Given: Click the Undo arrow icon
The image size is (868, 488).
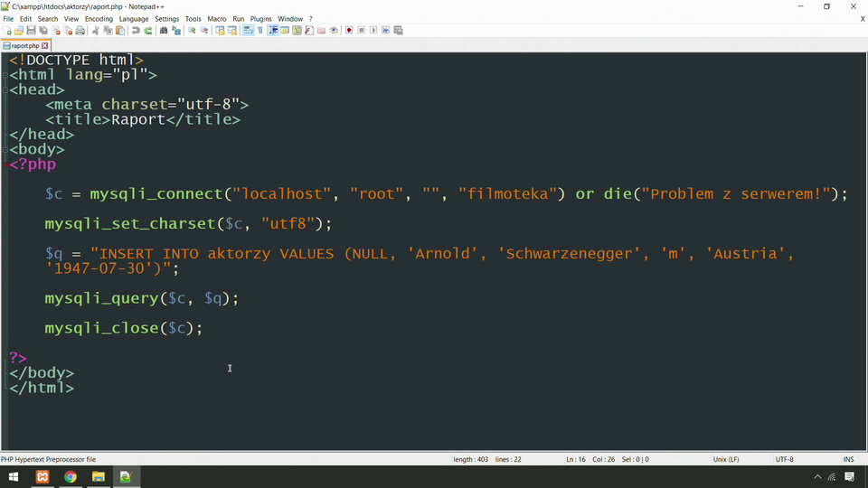Looking at the screenshot, I should point(136,31).
